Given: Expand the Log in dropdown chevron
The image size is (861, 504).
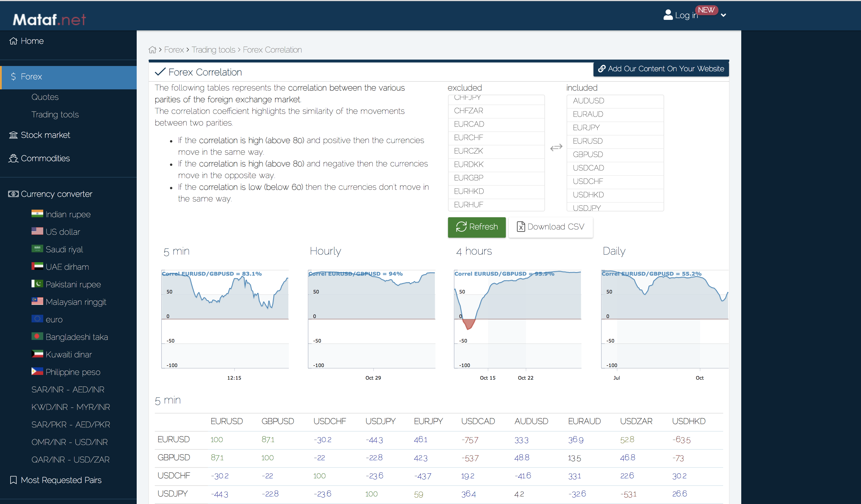Looking at the screenshot, I should (x=723, y=15).
